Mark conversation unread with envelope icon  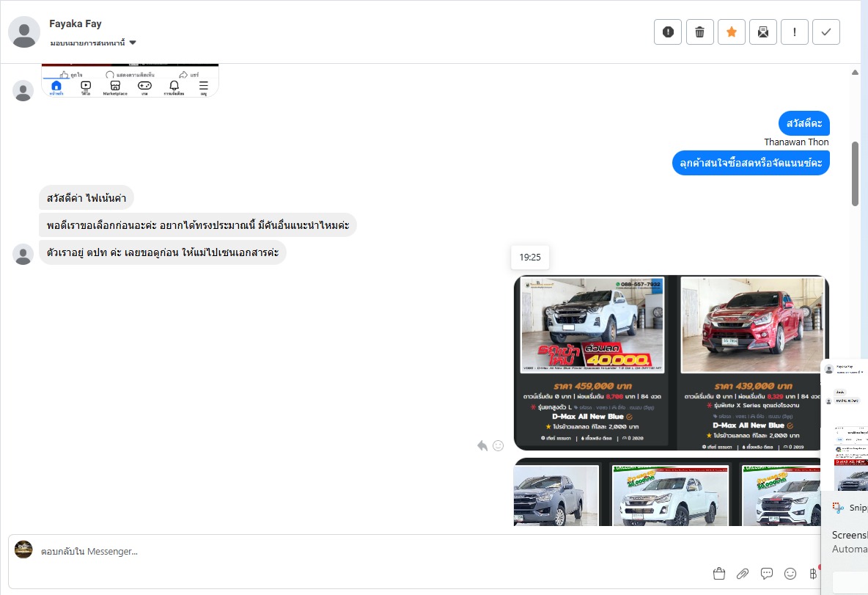[x=763, y=32]
